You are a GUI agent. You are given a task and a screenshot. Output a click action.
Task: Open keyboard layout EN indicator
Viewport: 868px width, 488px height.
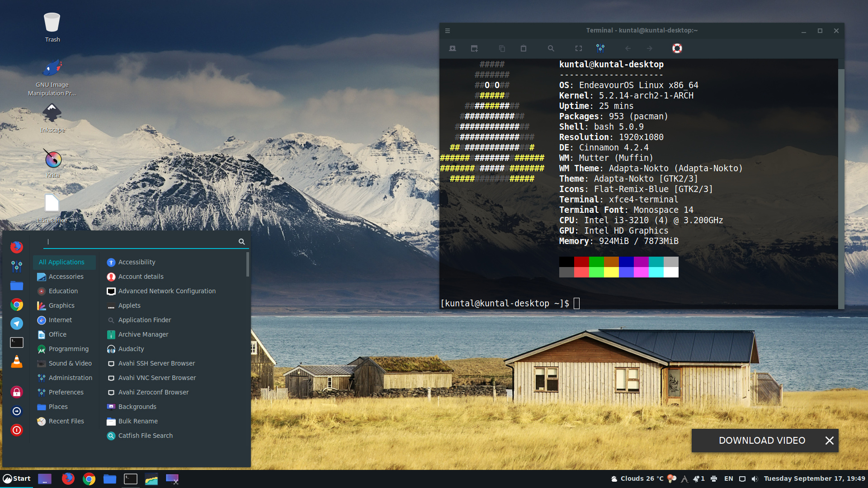pos(729,479)
